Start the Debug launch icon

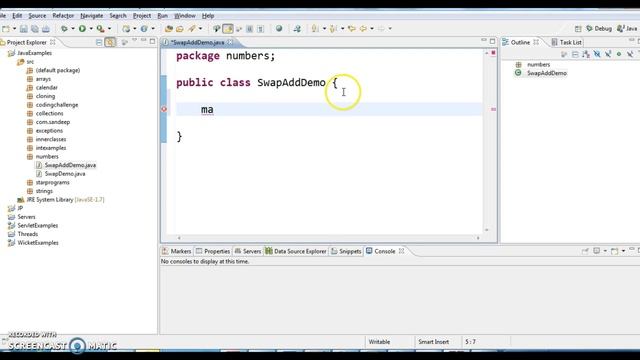[64, 29]
